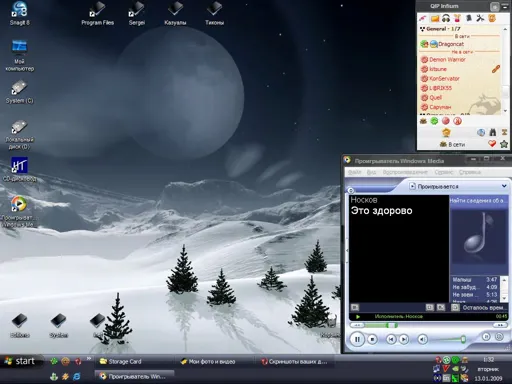Open Мой компьютер desktop icon
This screenshot has height=384, width=512.
coord(19,55)
